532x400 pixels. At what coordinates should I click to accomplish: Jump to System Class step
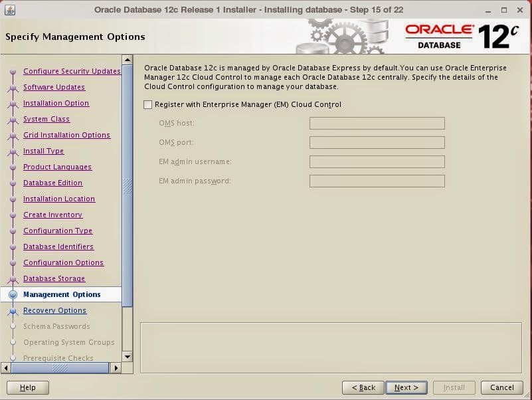46,119
